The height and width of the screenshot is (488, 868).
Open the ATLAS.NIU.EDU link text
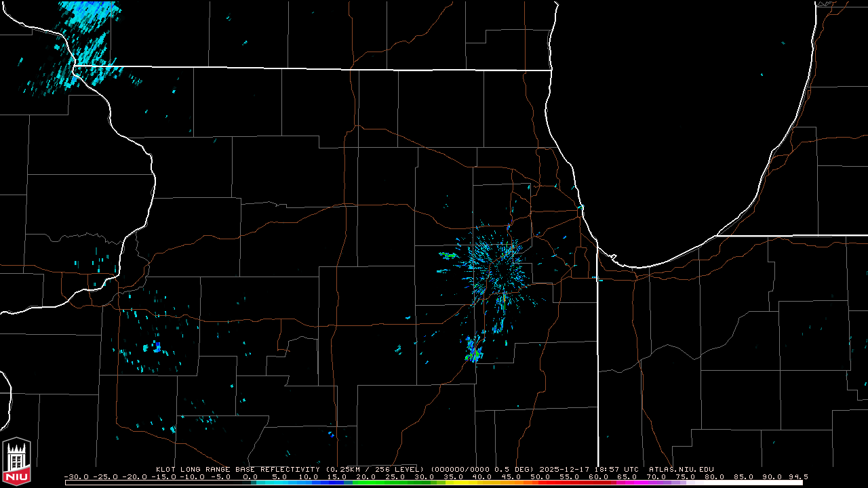pyautogui.click(x=681, y=469)
